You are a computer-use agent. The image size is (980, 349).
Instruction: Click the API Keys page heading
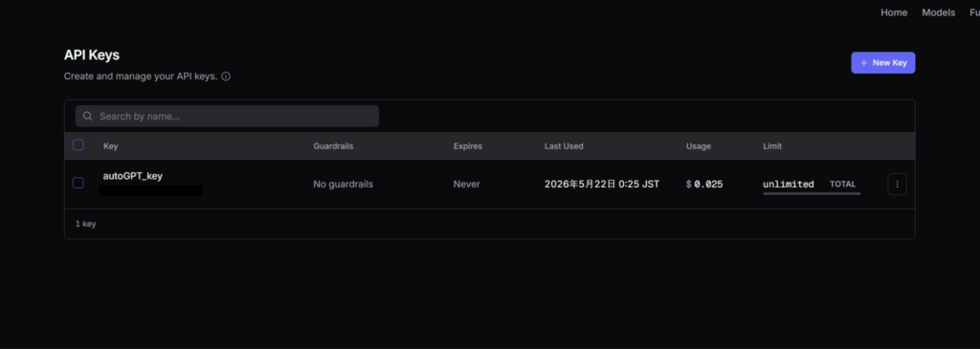92,55
